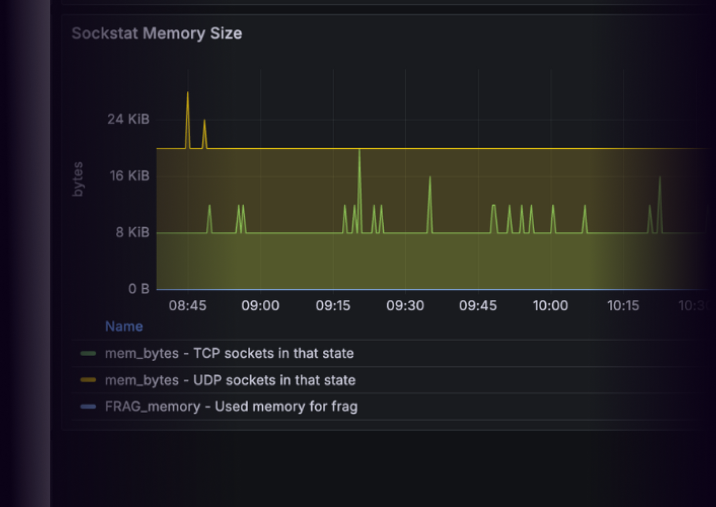Click the 16 KiB y-axis label
The image size is (716, 507).
(x=128, y=176)
